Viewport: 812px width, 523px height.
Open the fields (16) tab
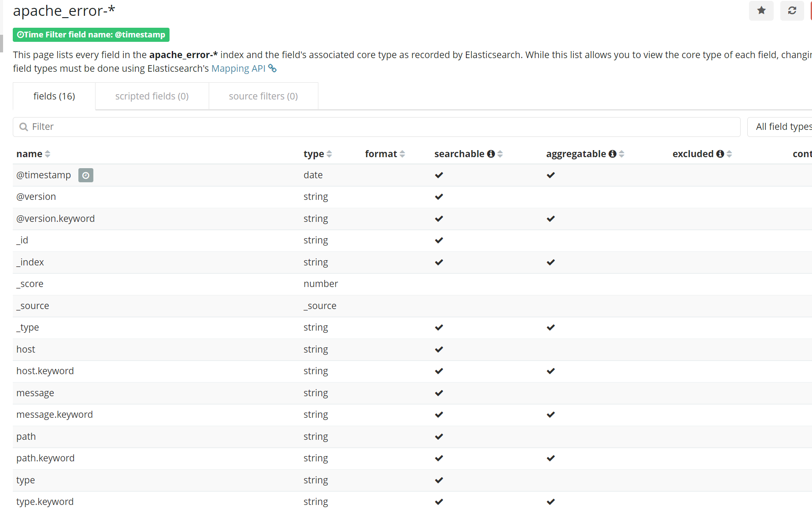(x=54, y=96)
